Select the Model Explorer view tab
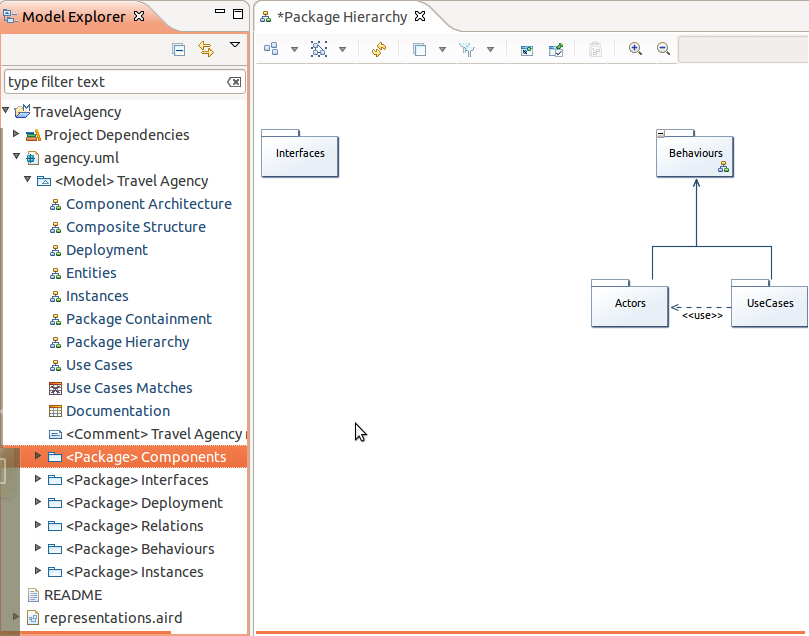This screenshot has height=636, width=809. click(73, 17)
